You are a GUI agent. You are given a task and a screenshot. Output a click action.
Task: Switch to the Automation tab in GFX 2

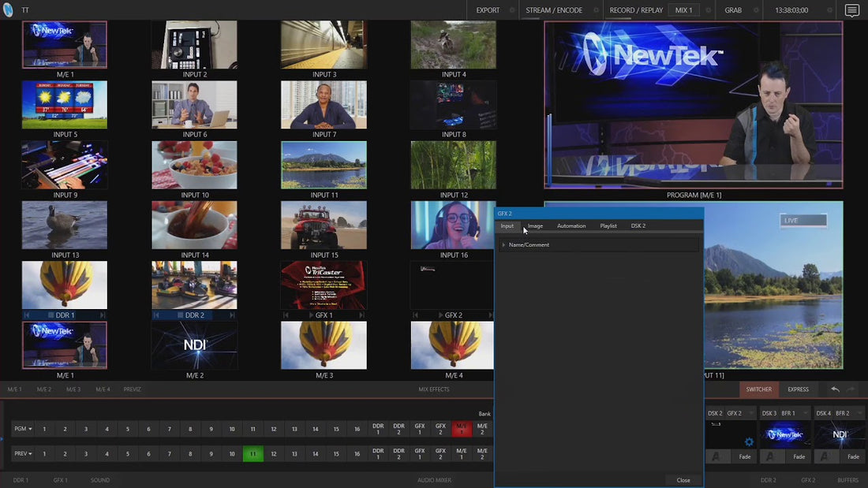[x=571, y=226]
